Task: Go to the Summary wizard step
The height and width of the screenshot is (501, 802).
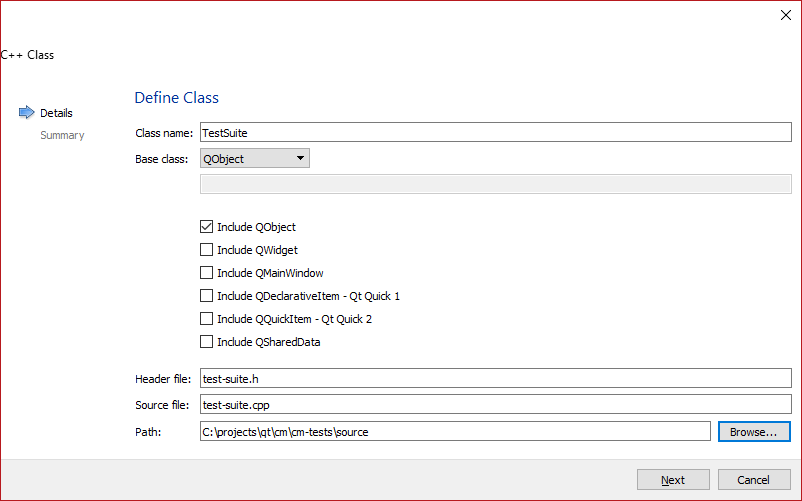Action: (x=62, y=135)
